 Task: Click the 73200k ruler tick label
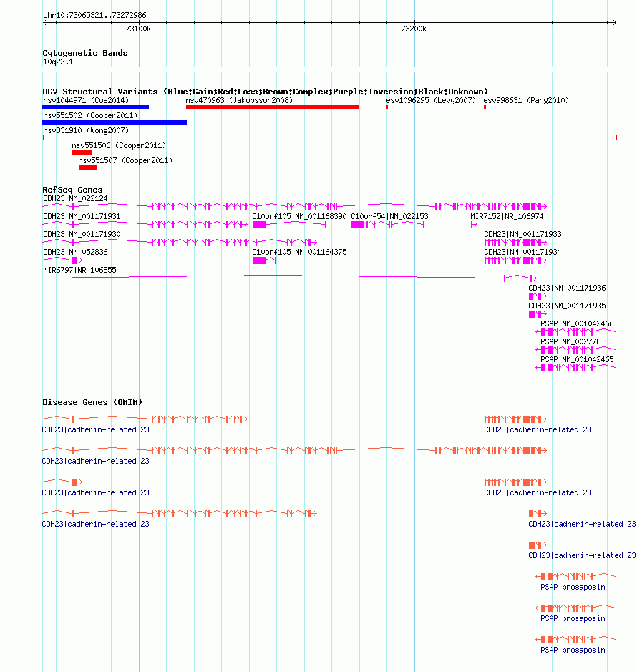pos(414,29)
